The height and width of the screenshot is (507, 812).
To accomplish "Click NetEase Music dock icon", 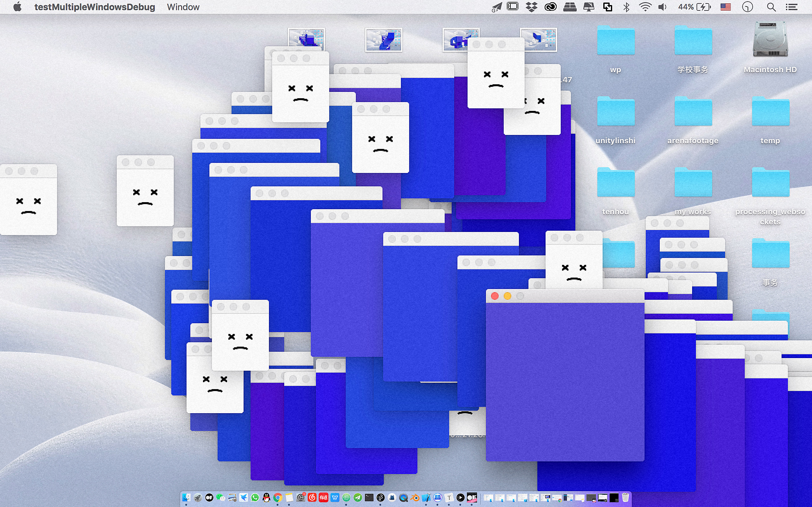I will (312, 498).
